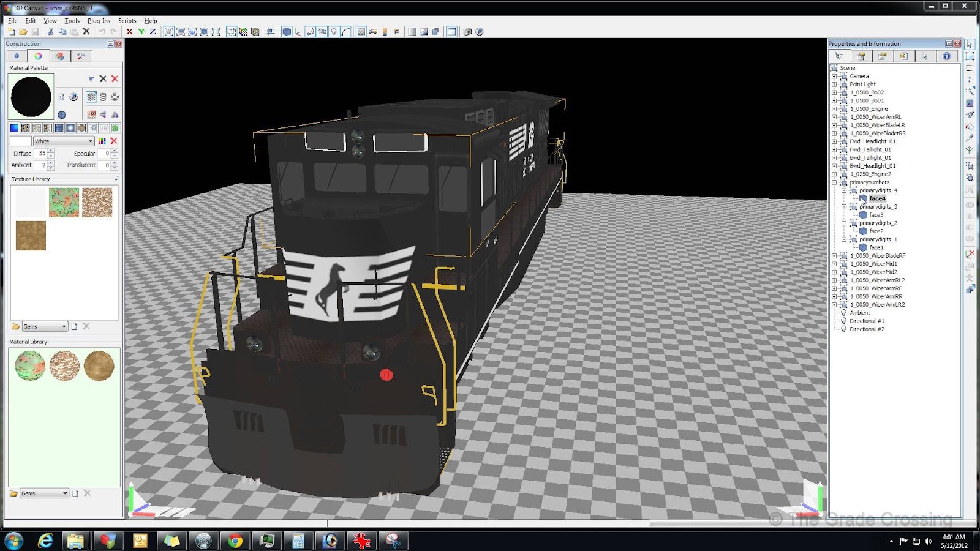Select Directional #2 light item

(867, 329)
